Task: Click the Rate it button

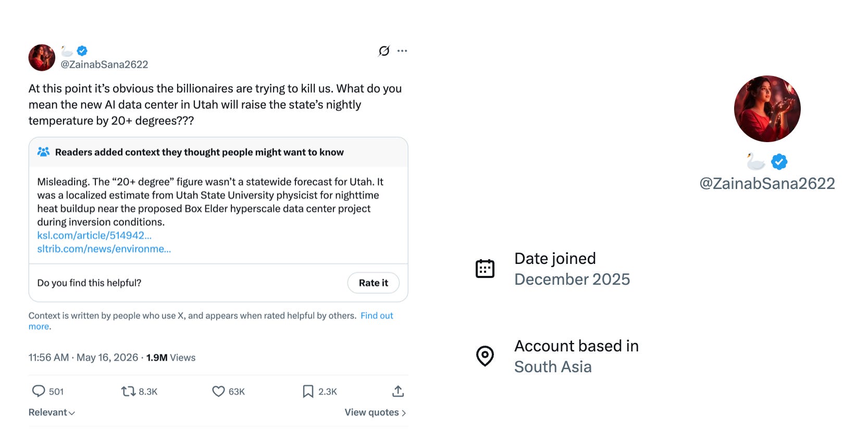Action: 374,283
